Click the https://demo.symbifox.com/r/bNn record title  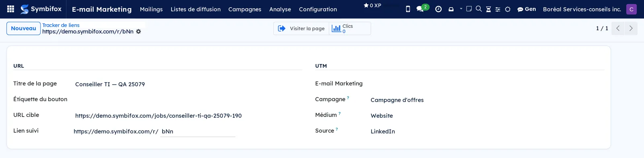(88, 31)
